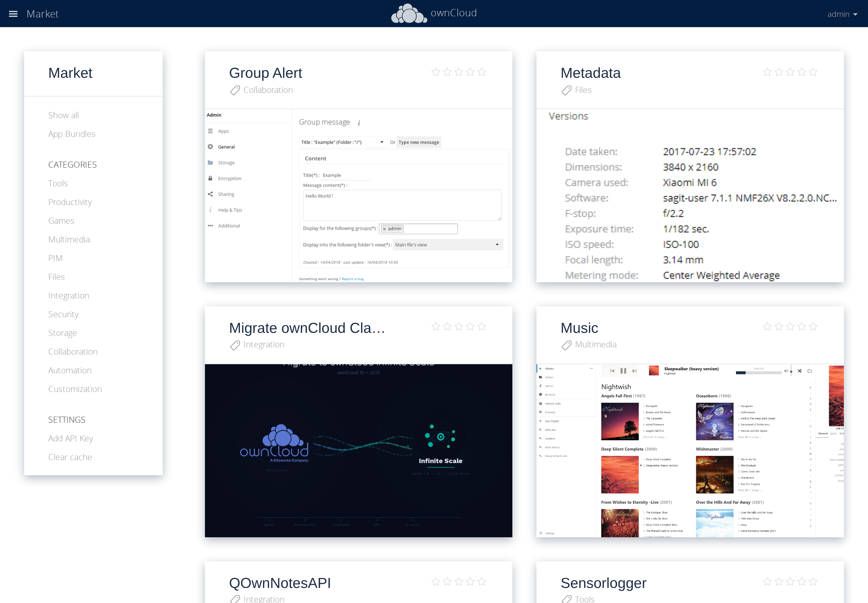Click the Market header title
Viewport: 868px width, 603px height.
(x=42, y=14)
